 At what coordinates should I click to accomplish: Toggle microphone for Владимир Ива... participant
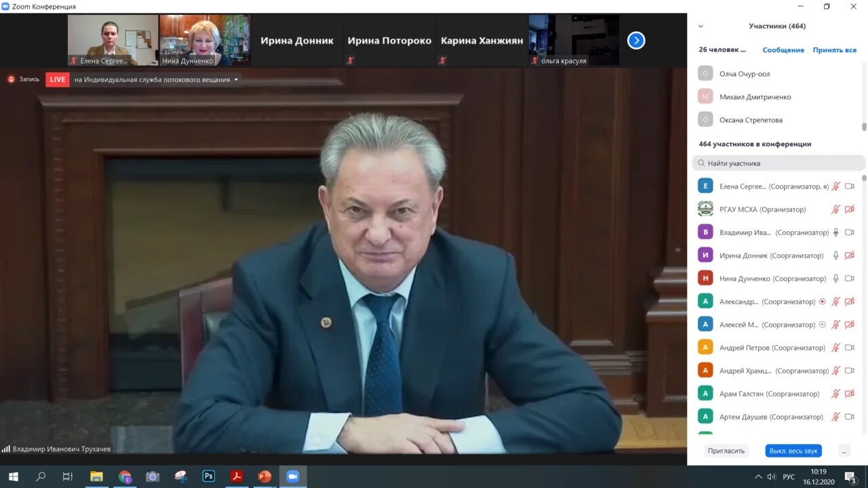(835, 232)
